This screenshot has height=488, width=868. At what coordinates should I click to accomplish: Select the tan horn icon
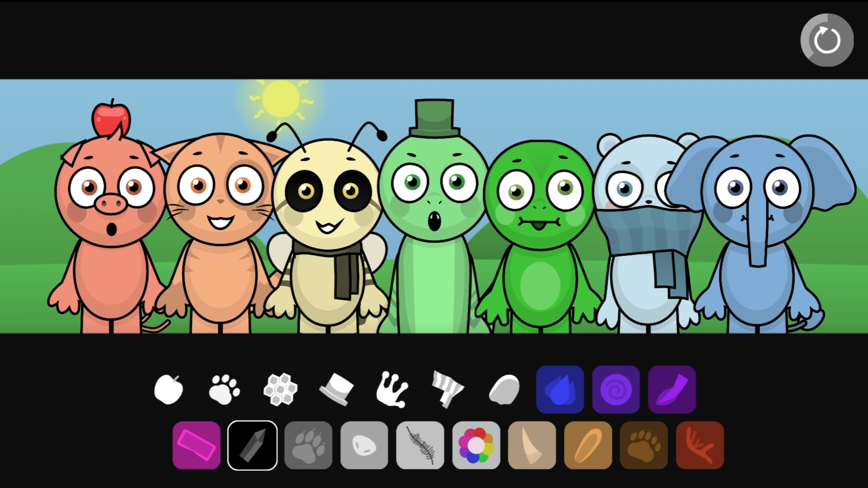click(532, 445)
